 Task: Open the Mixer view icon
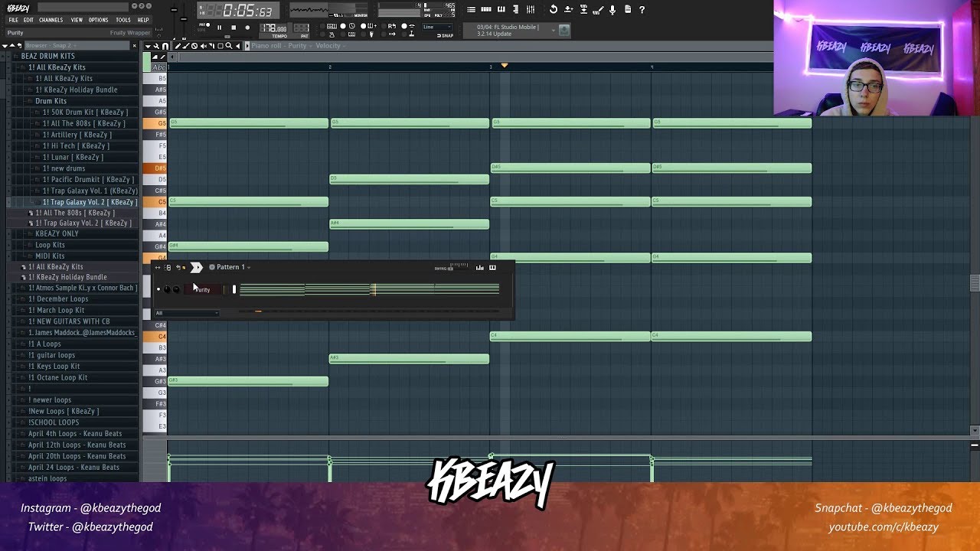click(x=531, y=9)
